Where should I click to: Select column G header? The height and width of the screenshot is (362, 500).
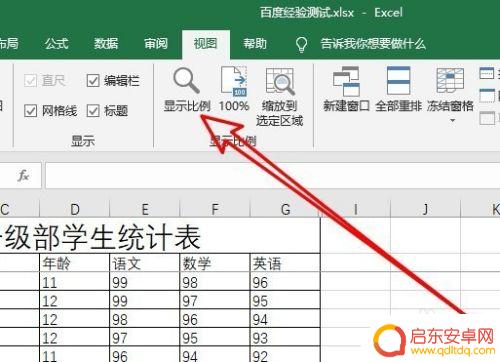(285, 209)
